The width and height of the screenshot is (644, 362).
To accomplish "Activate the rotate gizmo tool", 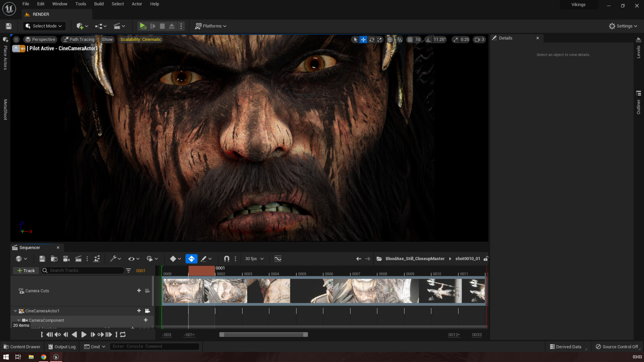I will [372, 39].
